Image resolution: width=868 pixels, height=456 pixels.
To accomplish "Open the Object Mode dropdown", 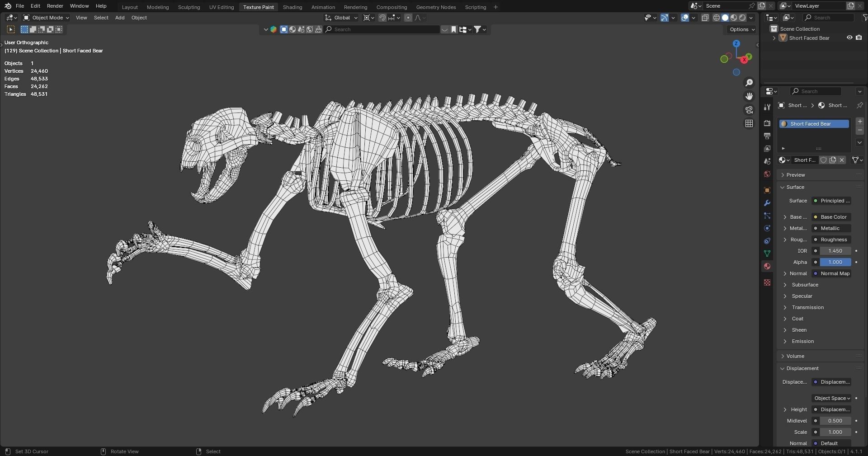I will [x=46, y=18].
